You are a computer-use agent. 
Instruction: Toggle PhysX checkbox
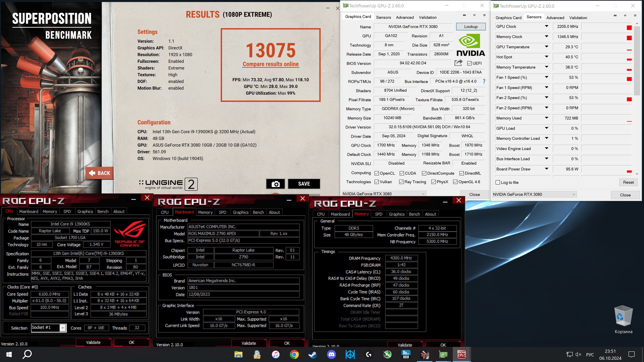[433, 182]
